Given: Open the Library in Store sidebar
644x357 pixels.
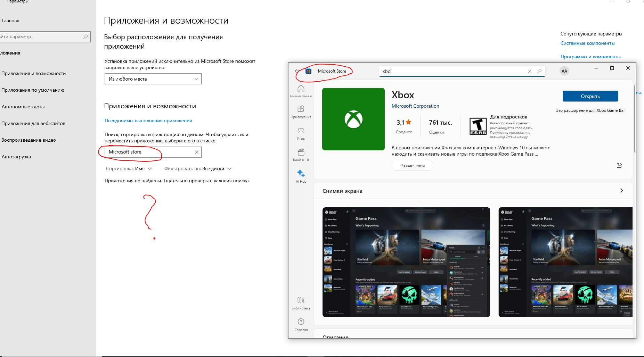Looking at the screenshot, I should point(301,303).
